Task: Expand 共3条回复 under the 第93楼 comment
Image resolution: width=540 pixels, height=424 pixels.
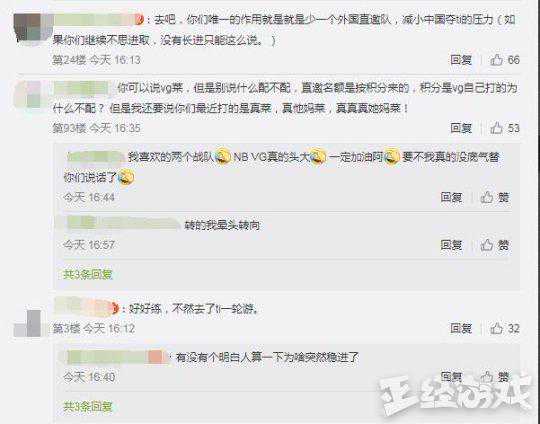Action: point(88,275)
